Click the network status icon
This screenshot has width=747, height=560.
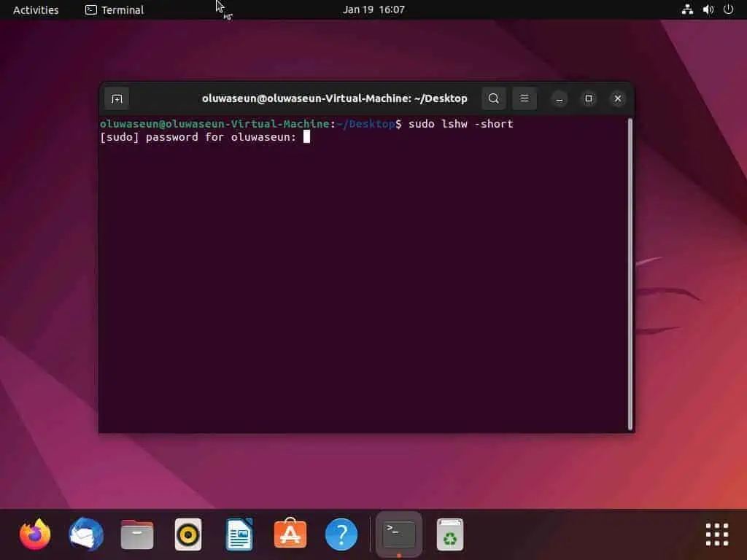686,9
